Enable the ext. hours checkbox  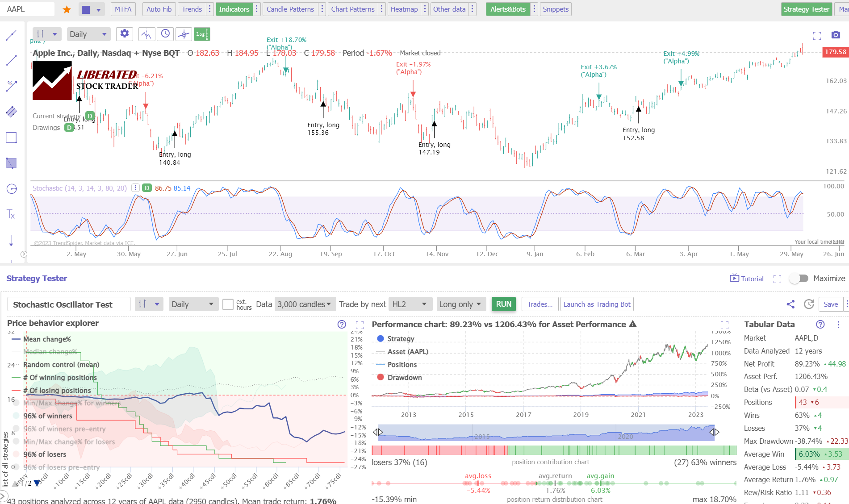click(x=228, y=304)
